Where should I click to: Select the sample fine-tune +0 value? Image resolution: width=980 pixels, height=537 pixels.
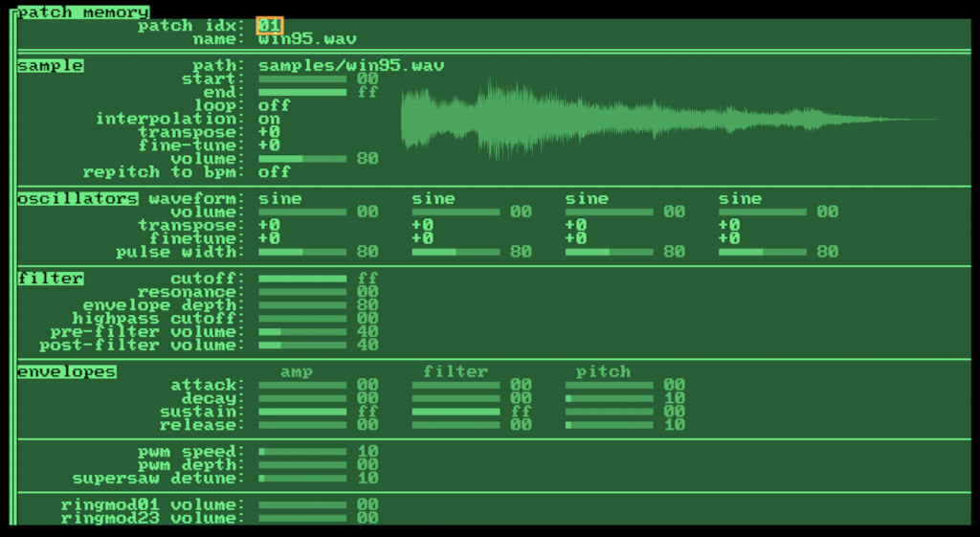coord(269,145)
